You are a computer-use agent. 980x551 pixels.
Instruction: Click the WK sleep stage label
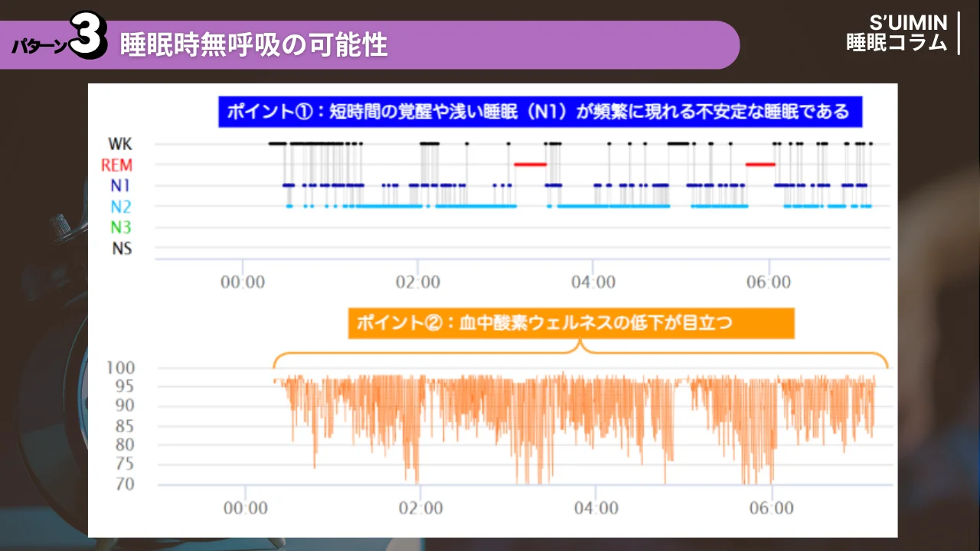pos(119,144)
